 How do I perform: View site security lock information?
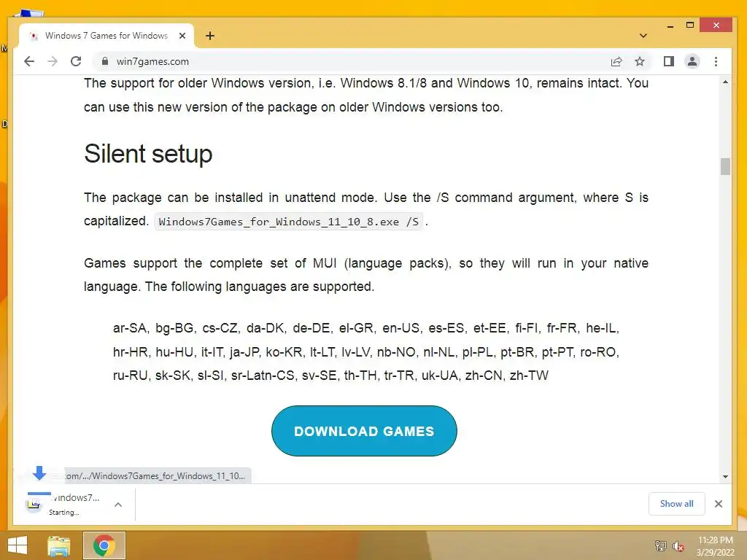pos(105,61)
